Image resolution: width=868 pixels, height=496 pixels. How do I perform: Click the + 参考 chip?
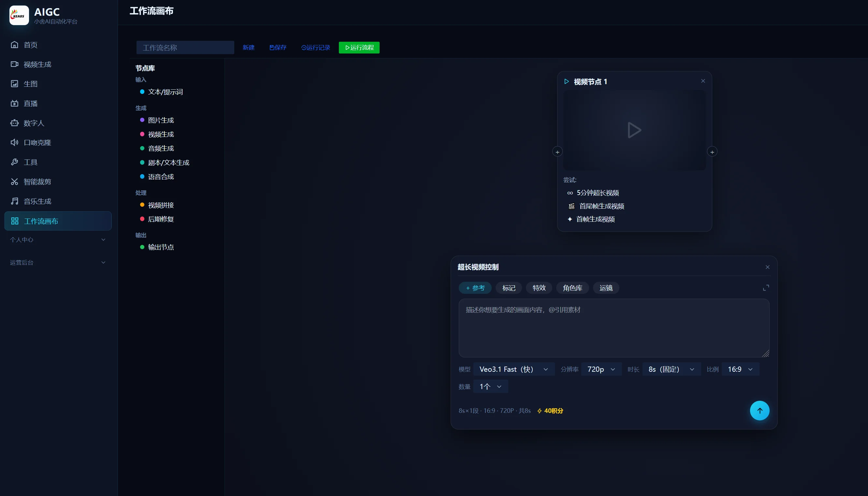pos(475,288)
